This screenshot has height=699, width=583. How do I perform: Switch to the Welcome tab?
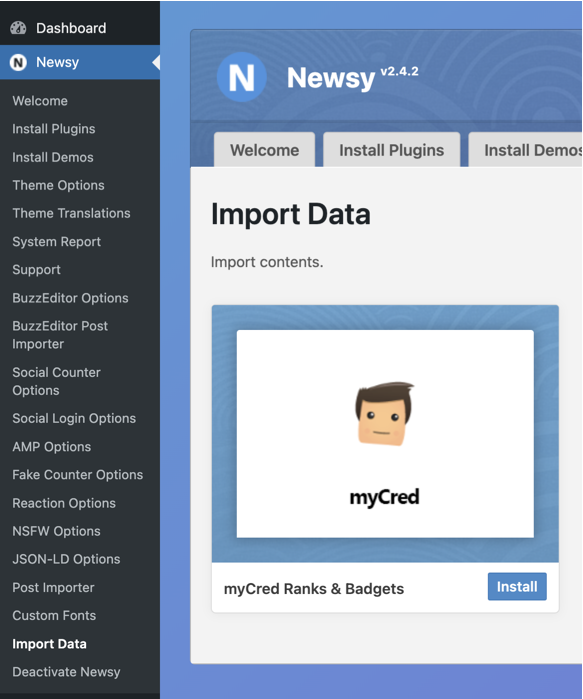click(x=265, y=150)
